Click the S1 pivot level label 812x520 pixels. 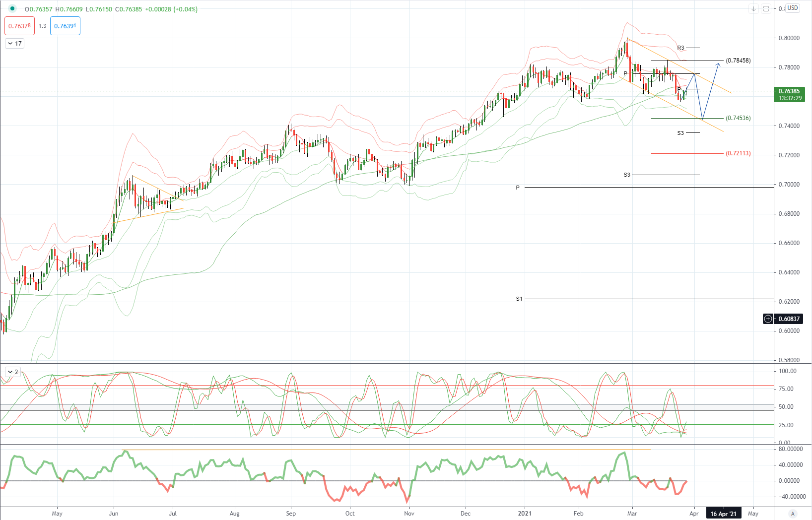click(519, 299)
